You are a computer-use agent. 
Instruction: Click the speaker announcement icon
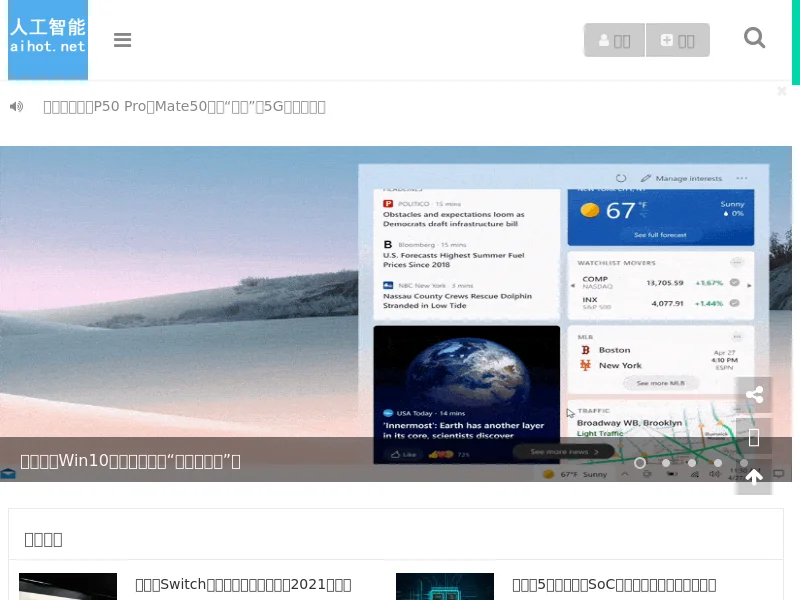tap(16, 106)
